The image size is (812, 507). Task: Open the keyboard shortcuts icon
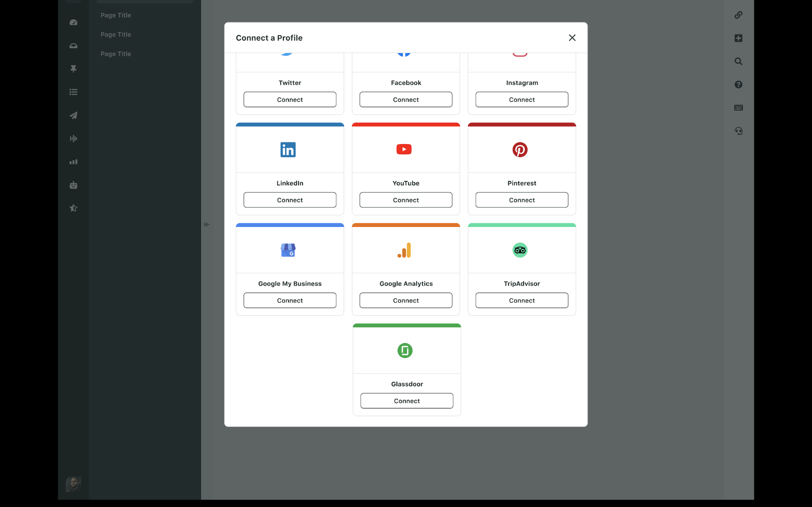[x=738, y=108]
